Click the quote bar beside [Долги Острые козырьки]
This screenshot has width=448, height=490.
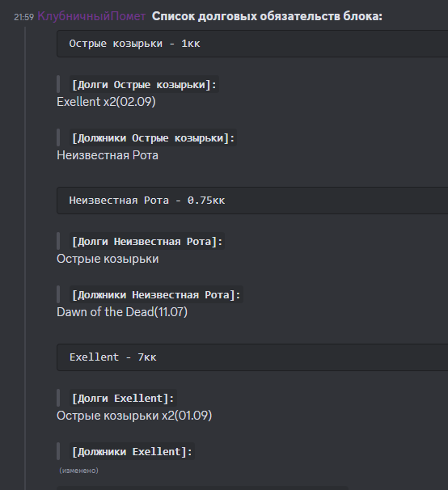point(58,84)
